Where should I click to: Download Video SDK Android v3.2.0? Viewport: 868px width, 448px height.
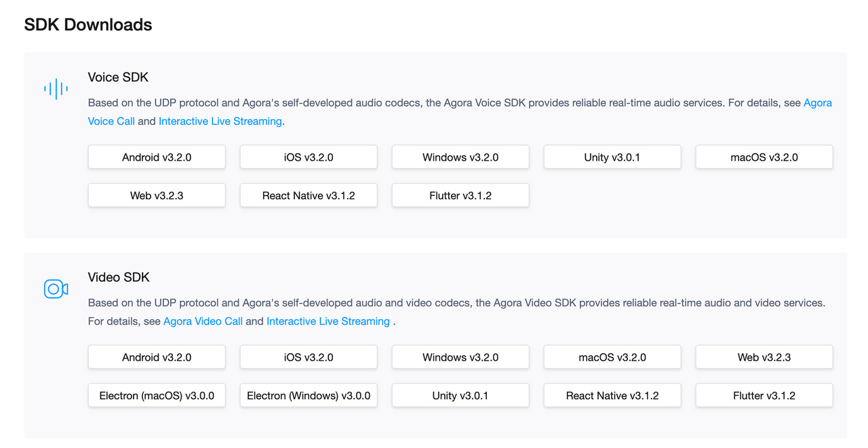tap(157, 357)
